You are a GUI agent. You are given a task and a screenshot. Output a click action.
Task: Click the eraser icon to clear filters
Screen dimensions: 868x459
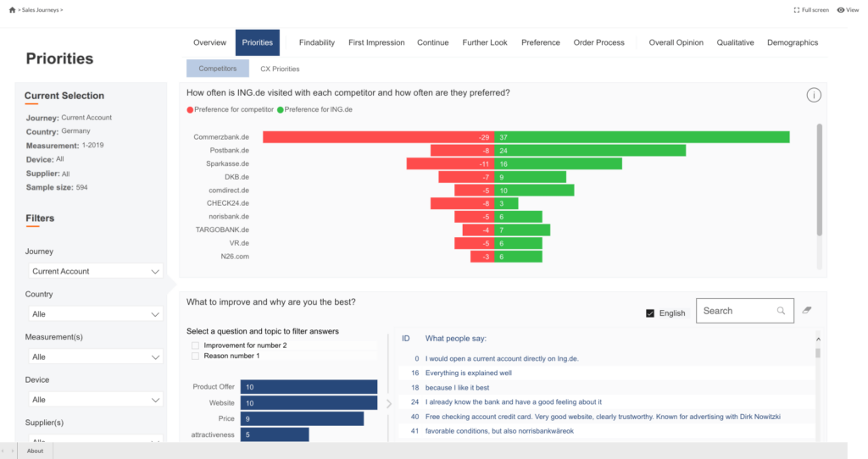807,311
